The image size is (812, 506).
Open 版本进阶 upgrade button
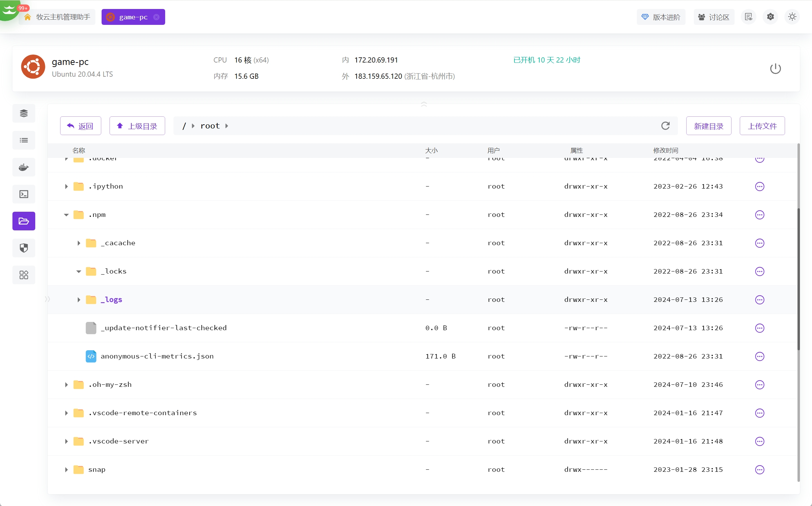(x=661, y=17)
